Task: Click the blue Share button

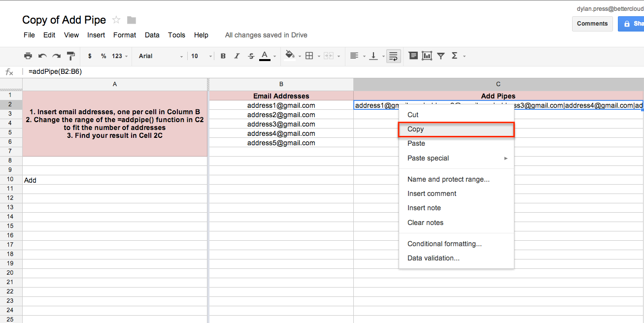Action: (x=632, y=24)
